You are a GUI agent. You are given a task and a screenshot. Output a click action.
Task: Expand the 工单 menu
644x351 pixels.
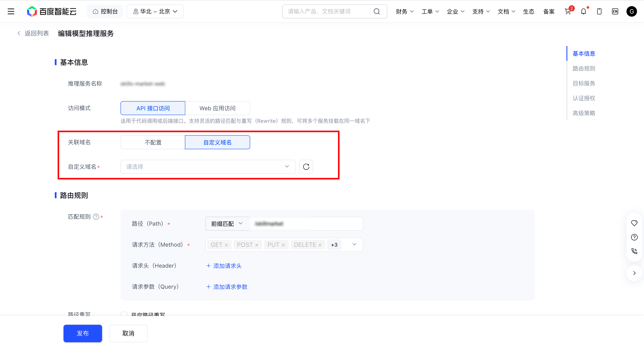430,12
